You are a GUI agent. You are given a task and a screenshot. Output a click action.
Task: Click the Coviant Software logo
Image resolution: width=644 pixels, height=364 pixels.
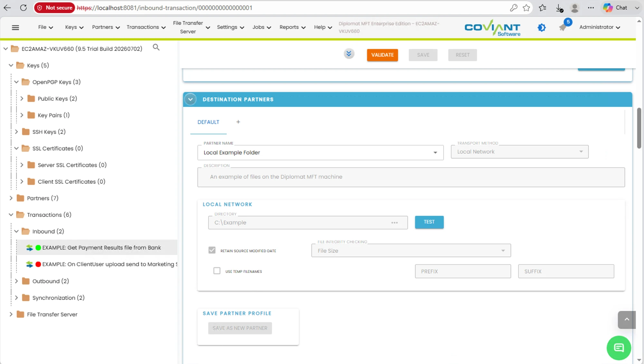(492, 28)
